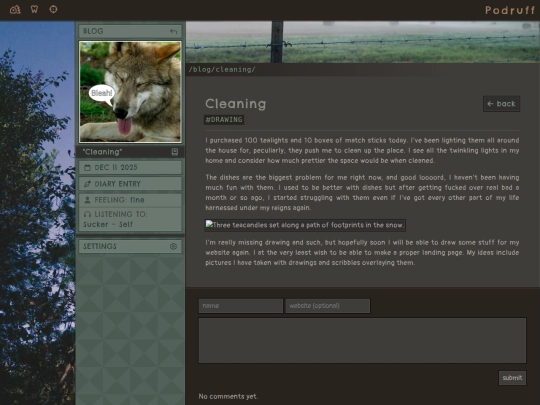Click the pen icon beside DIARY ENTRY
540x405 pixels.
(87, 184)
